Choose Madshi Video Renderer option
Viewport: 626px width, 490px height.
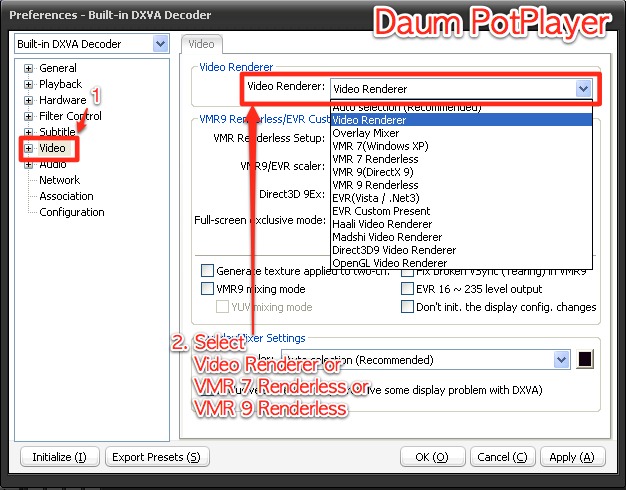(462, 237)
